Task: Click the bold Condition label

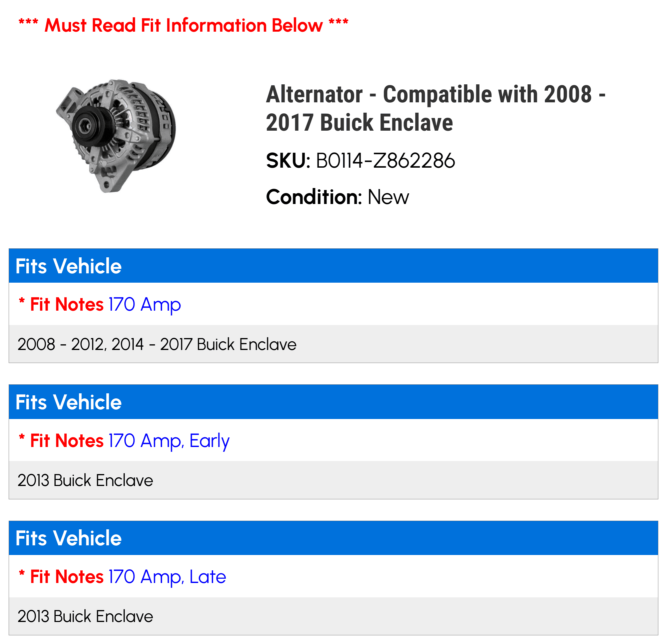Action: [313, 197]
